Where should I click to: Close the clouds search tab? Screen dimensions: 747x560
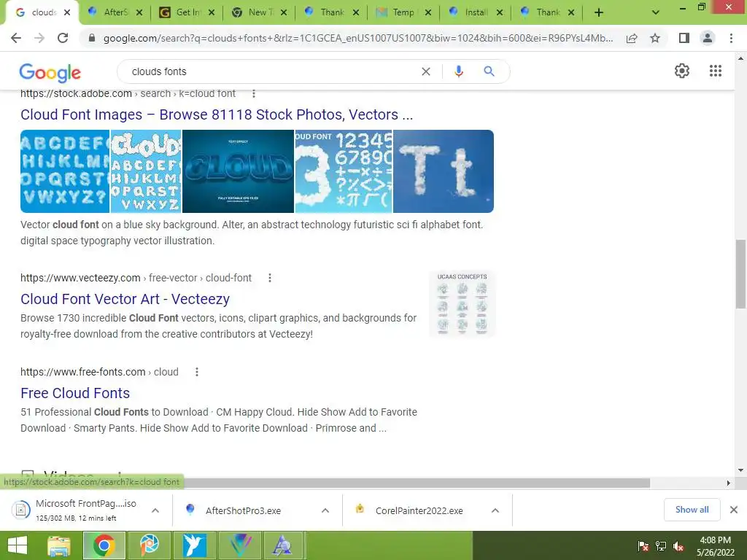(x=67, y=12)
